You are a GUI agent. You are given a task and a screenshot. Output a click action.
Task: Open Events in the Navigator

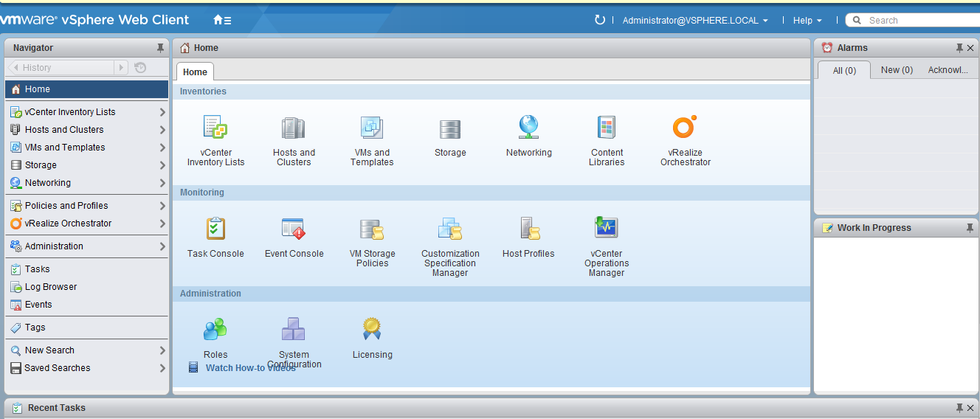(x=87, y=305)
